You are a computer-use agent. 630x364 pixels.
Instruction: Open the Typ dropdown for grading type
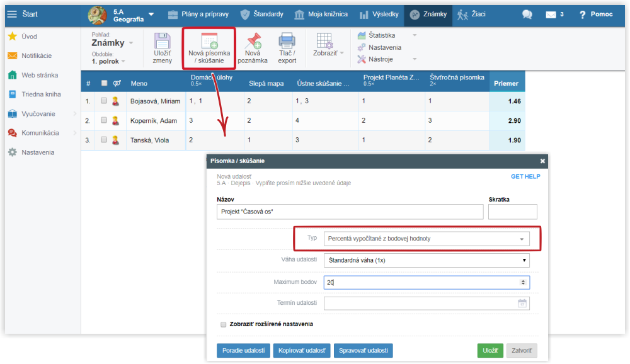[x=426, y=239]
